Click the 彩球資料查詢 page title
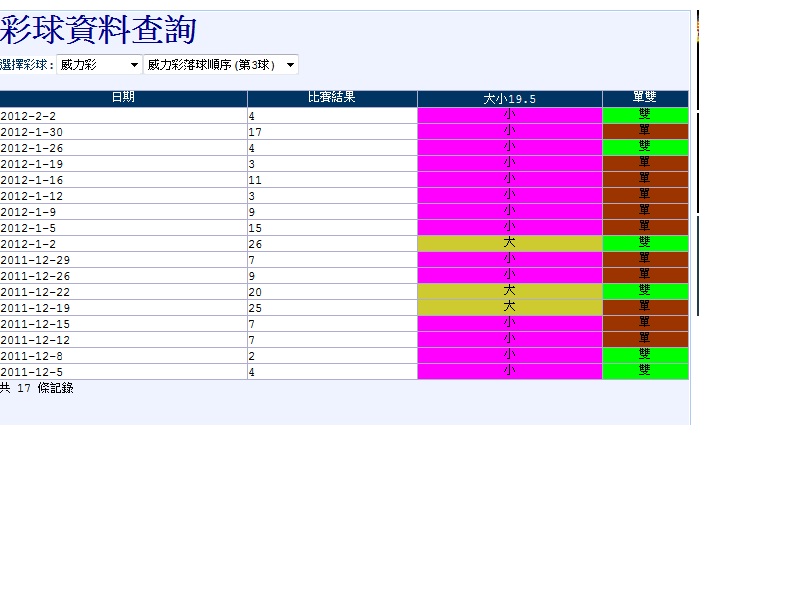The image size is (800, 600). pyautogui.click(x=98, y=30)
